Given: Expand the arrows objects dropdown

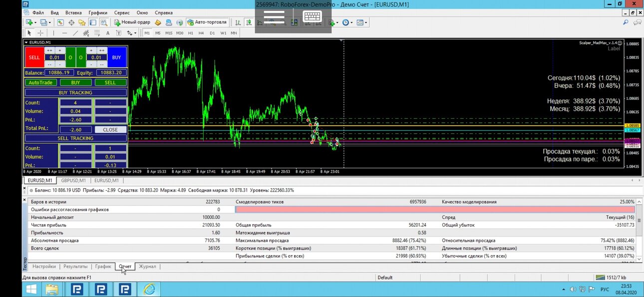Looking at the screenshot, I should click(135, 33).
